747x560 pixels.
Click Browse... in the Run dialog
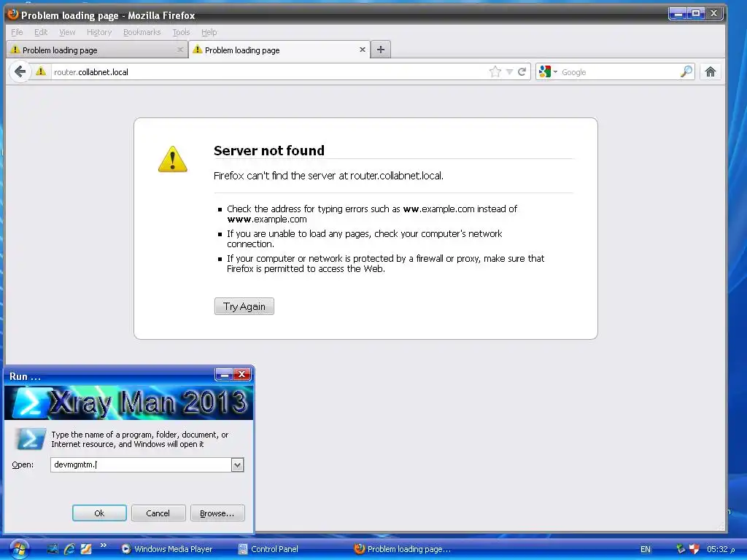(x=217, y=513)
